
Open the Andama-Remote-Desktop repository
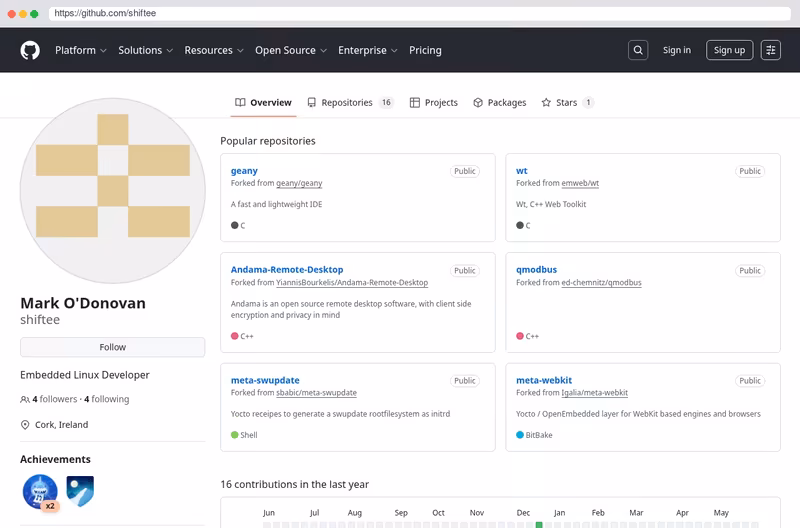tap(287, 269)
